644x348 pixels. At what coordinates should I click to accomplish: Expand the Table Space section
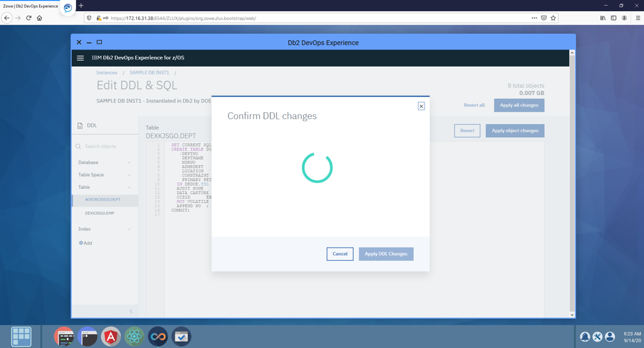pyautogui.click(x=104, y=175)
